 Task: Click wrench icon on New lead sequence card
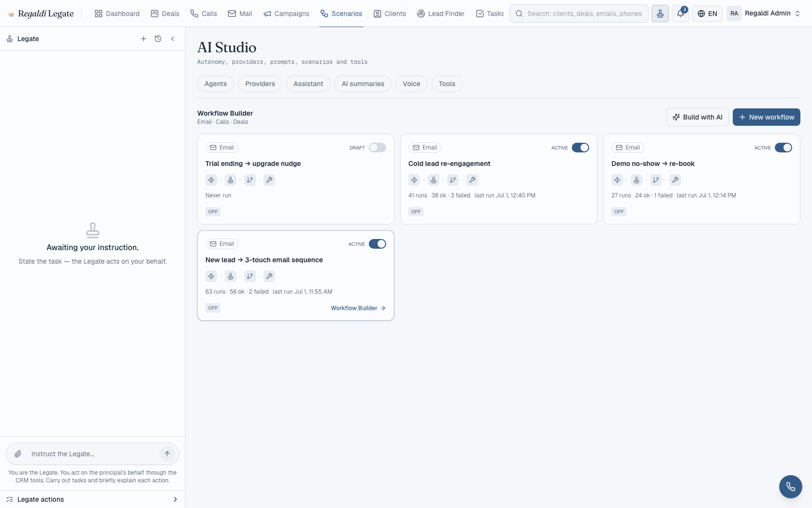point(269,276)
